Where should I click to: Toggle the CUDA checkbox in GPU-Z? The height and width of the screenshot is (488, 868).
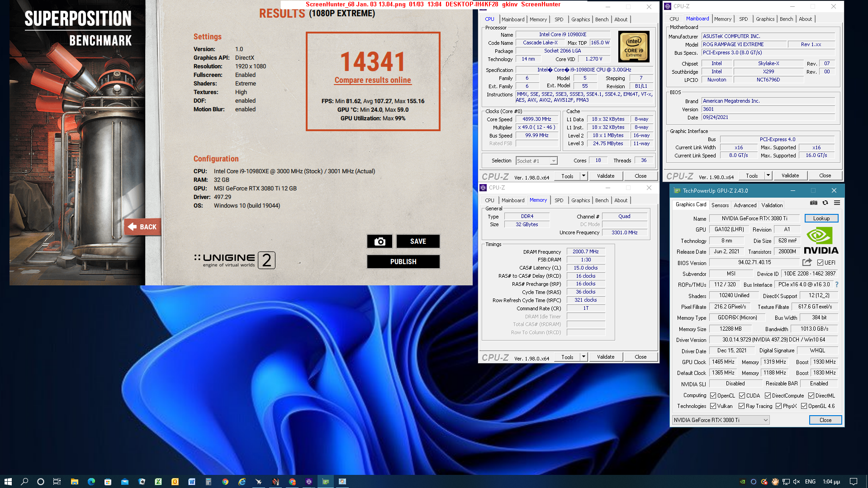pos(742,395)
